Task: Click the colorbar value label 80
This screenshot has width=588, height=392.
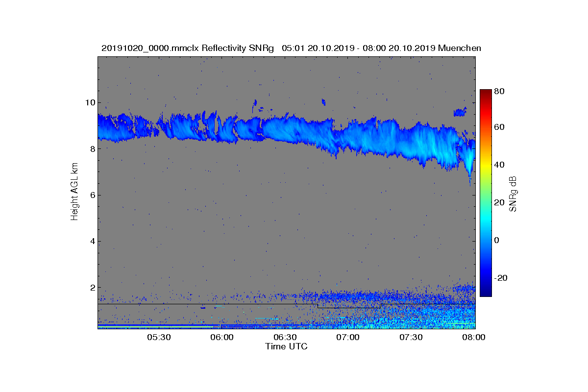Action: (500, 91)
